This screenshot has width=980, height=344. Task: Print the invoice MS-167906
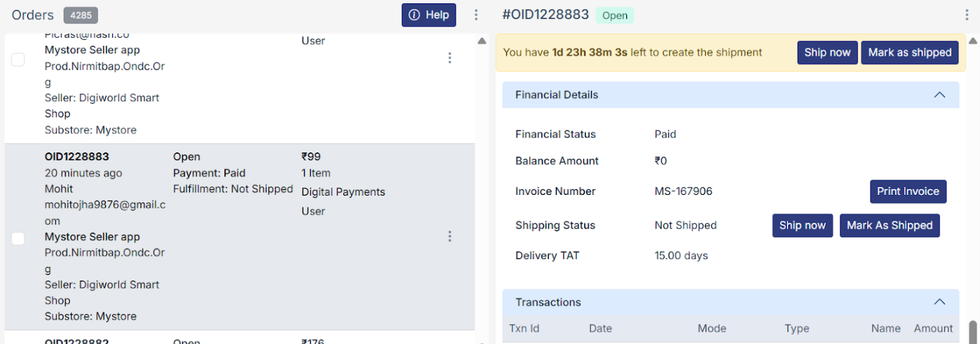(908, 192)
